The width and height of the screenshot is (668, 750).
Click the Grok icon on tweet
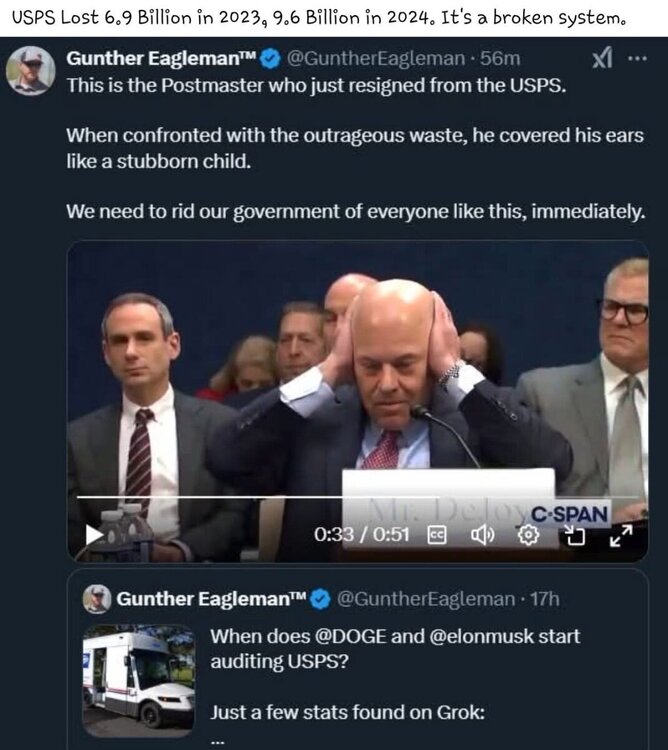[x=602, y=58]
